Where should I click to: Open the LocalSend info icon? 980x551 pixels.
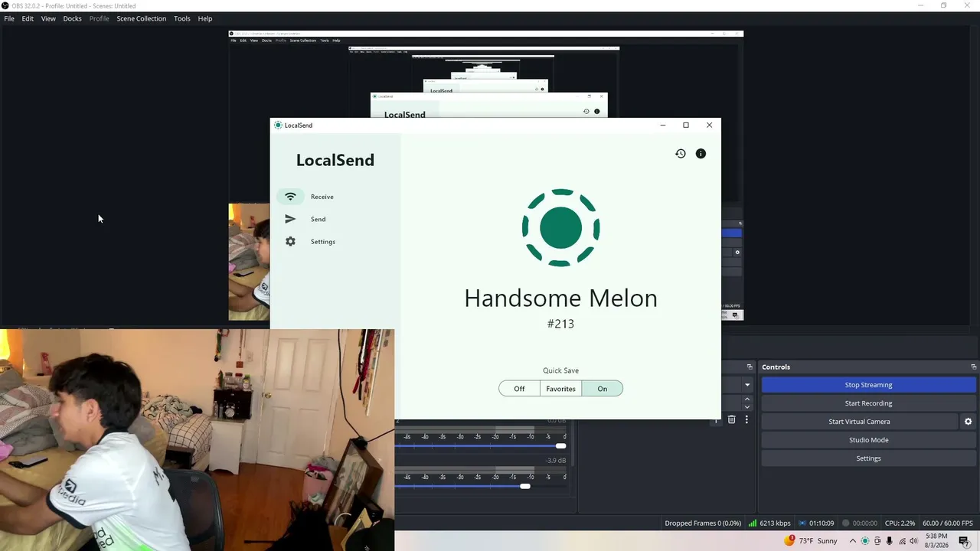coord(701,154)
